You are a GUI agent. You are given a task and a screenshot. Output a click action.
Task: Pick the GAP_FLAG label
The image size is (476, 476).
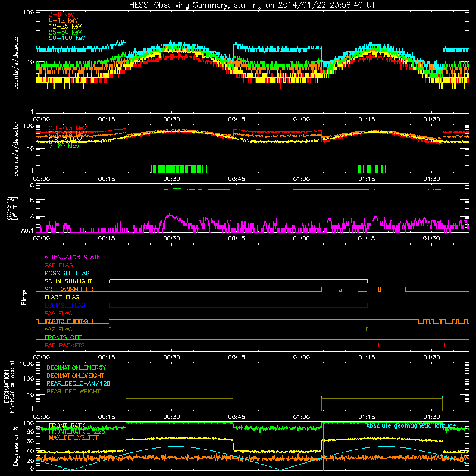[58, 265]
